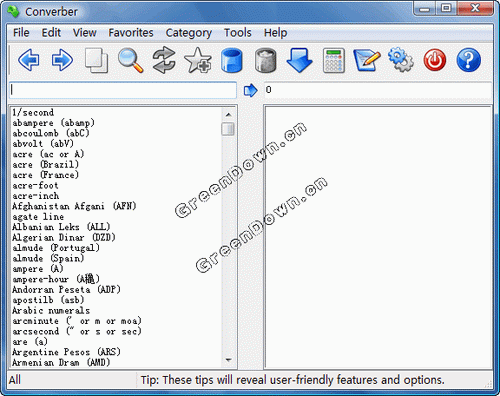Image resolution: width=500 pixels, height=396 pixels.
Task: Click the red power exit icon
Action: (x=435, y=60)
